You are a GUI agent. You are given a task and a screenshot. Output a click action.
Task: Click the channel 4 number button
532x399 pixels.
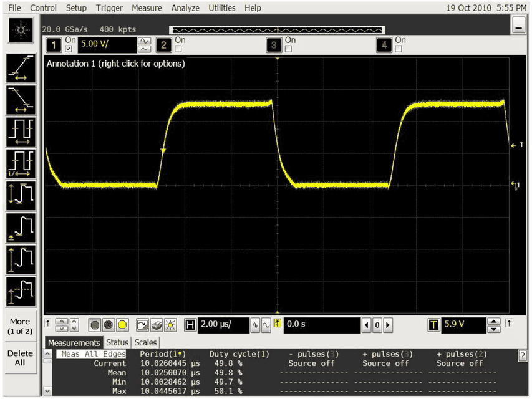(384, 45)
